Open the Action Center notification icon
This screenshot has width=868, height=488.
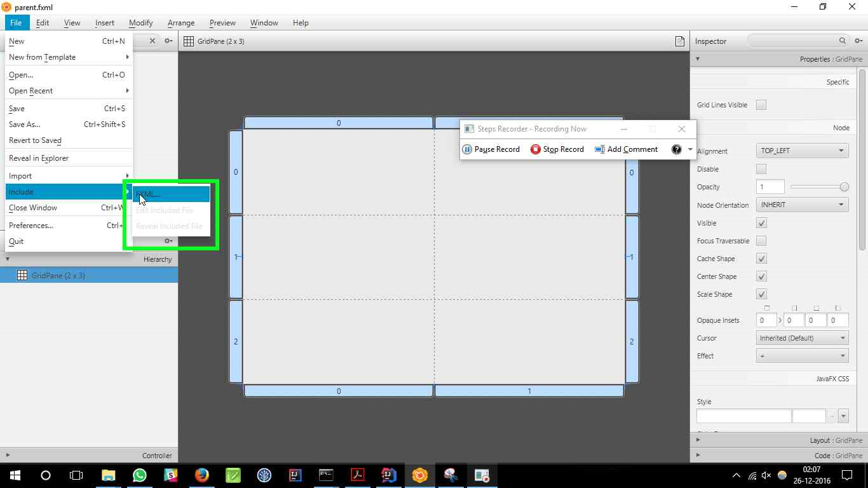[x=847, y=475]
